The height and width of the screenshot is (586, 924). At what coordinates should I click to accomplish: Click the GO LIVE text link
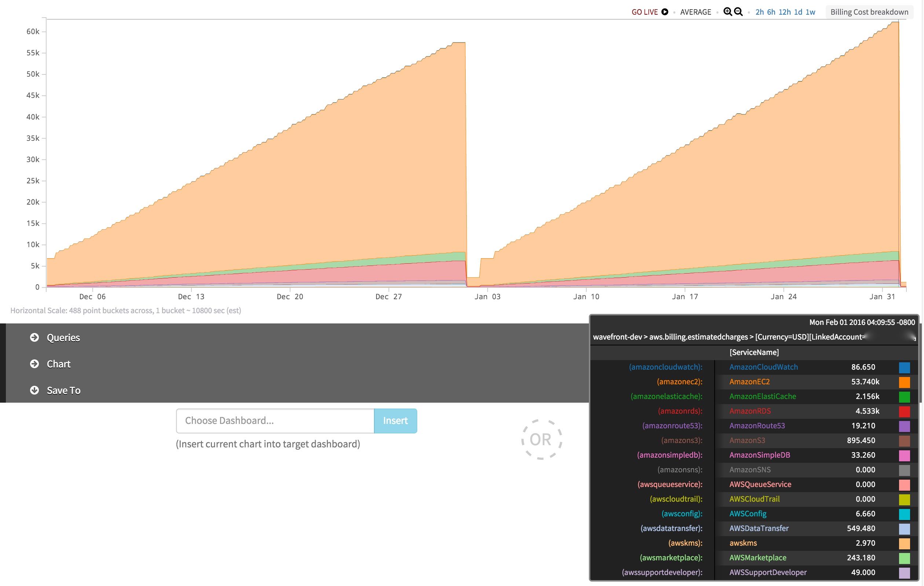tap(645, 12)
